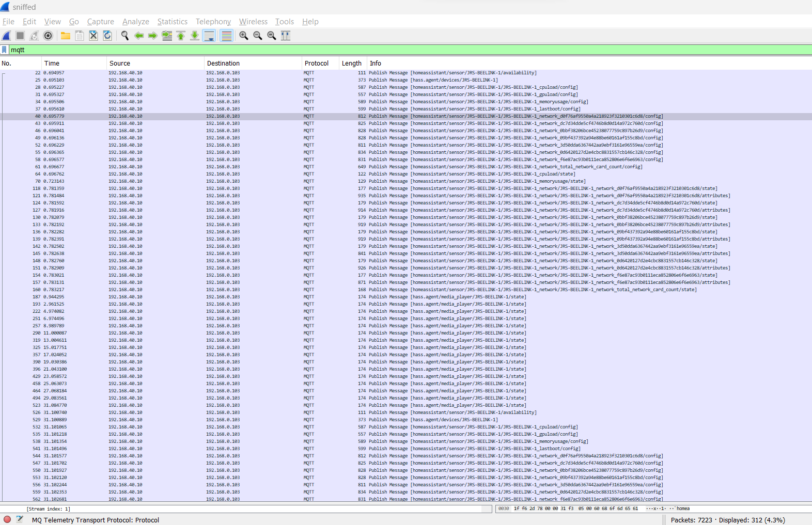812x525 pixels.
Task: Toggle auto-scroll during live capture
Action: (x=209, y=36)
